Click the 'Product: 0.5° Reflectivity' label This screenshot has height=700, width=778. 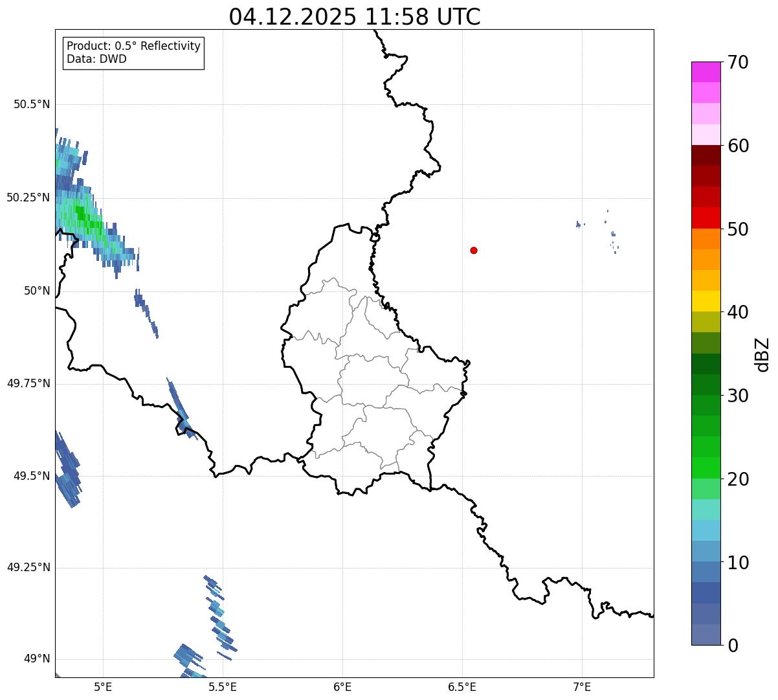tap(133, 47)
